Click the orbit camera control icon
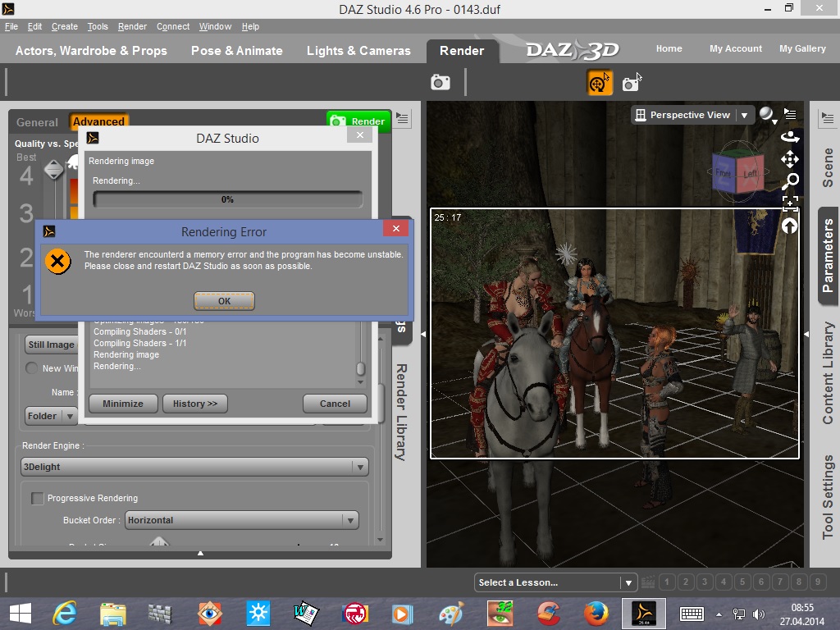The image size is (840, 630). point(790,137)
